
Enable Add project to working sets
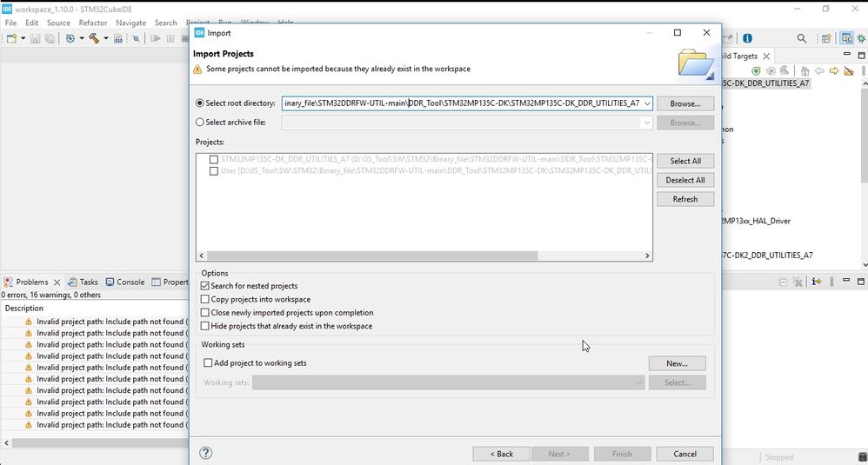[x=208, y=363]
